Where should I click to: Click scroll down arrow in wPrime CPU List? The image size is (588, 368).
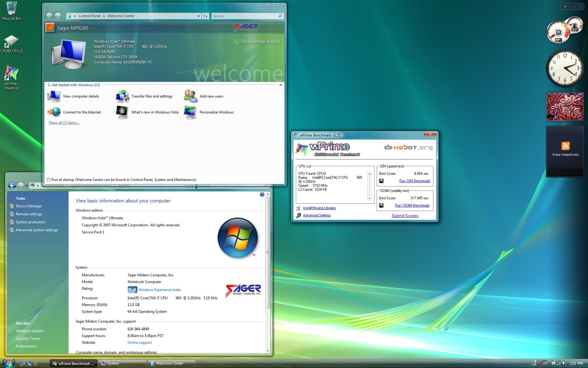tap(370, 199)
